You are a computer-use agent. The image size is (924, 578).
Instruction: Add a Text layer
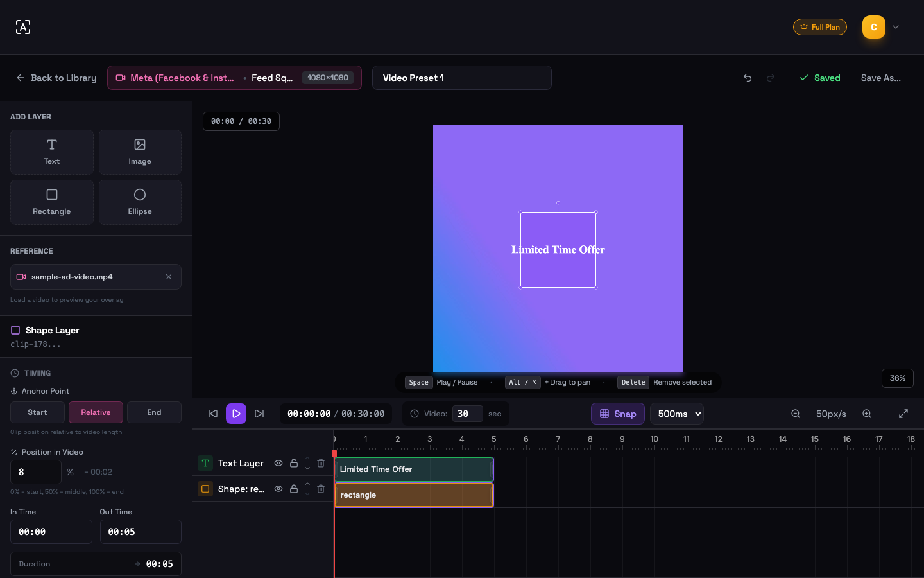coord(52,152)
